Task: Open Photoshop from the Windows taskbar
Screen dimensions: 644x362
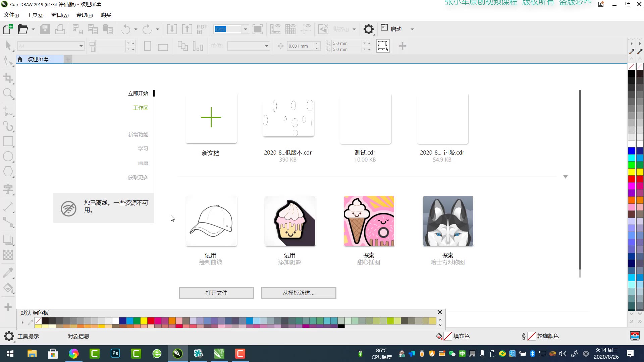Action: click(x=115, y=353)
